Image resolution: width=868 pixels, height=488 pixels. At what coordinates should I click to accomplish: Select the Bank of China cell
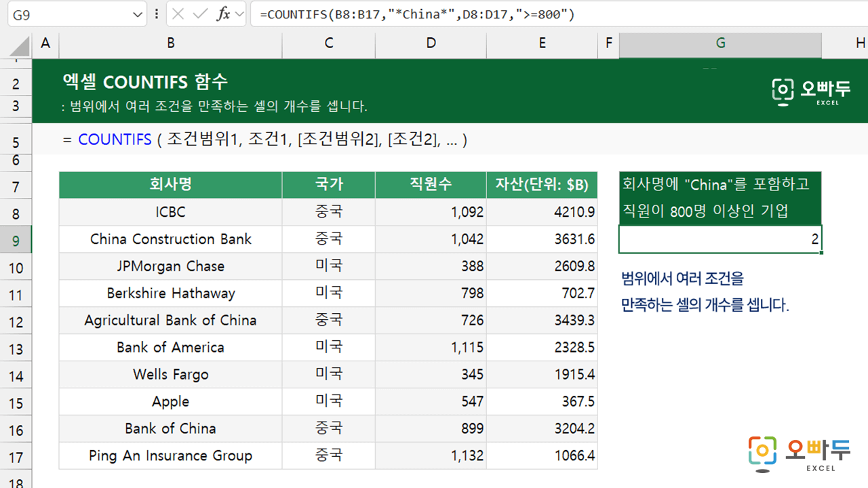[171, 429]
